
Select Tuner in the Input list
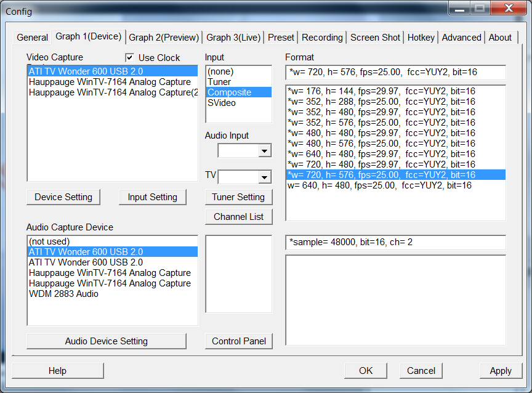tap(238, 82)
